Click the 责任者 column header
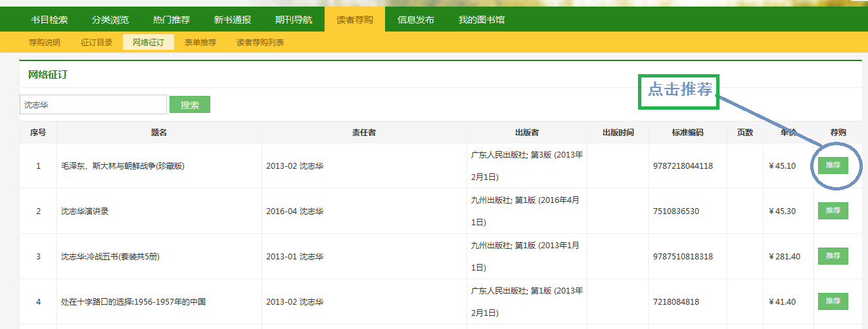Screen dimensions: 868x329 (x=364, y=133)
